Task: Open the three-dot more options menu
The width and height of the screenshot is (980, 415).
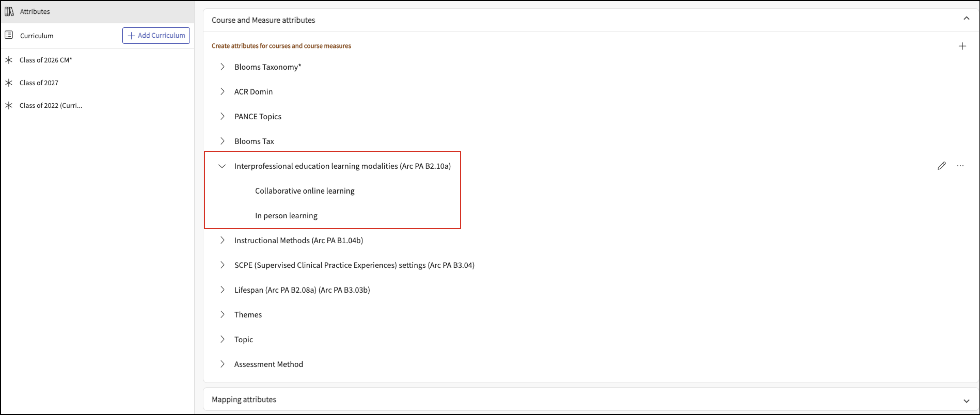Action: [960, 166]
